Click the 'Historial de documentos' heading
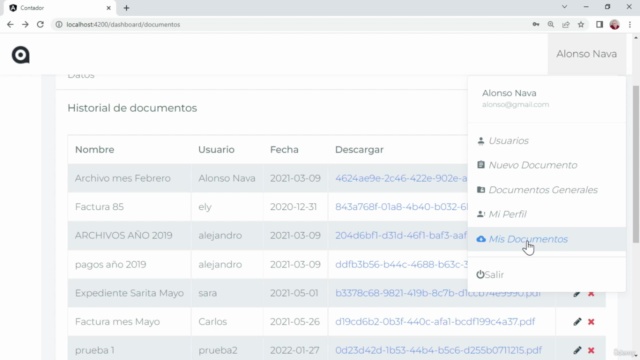Image resolution: width=640 pixels, height=360 pixels. coord(132,108)
